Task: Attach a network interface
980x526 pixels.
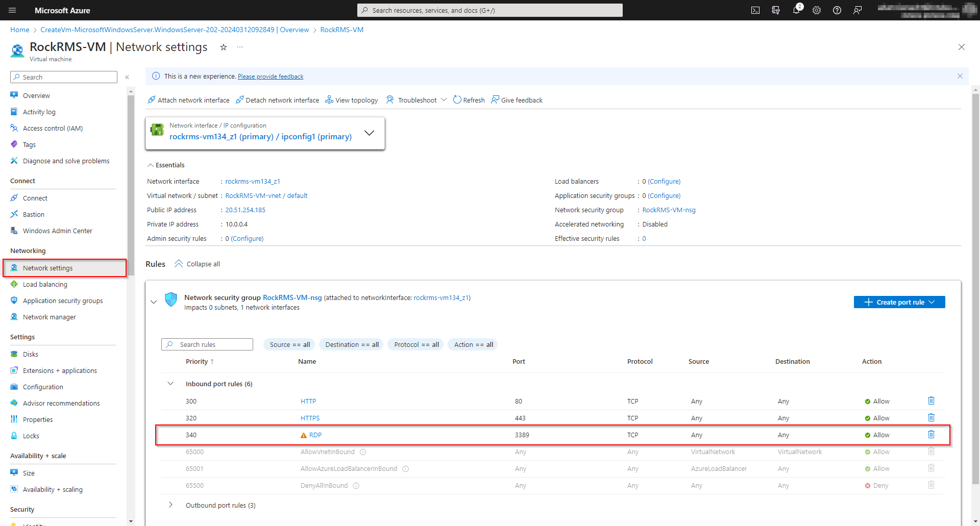Action: 188,99
